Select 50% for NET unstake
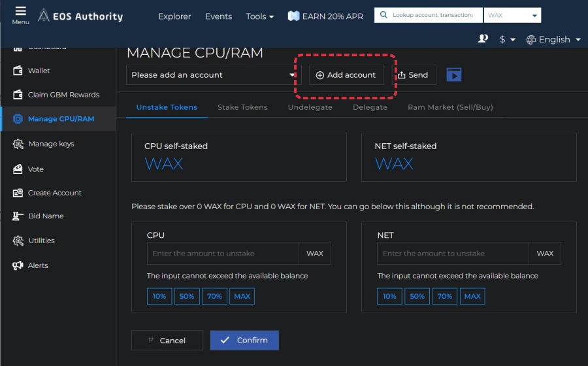This screenshot has height=366, width=588. pos(417,296)
